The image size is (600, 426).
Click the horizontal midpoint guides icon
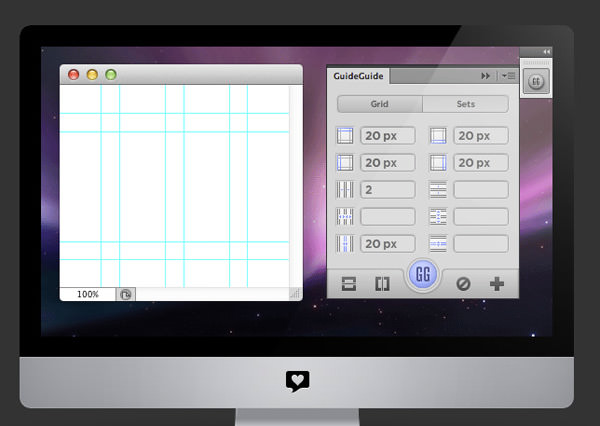pyautogui.click(x=347, y=284)
